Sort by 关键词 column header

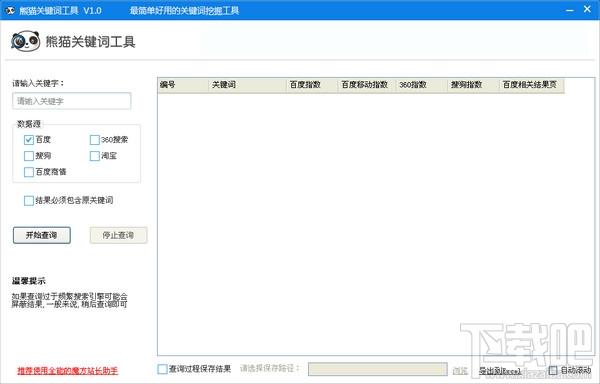(x=248, y=85)
